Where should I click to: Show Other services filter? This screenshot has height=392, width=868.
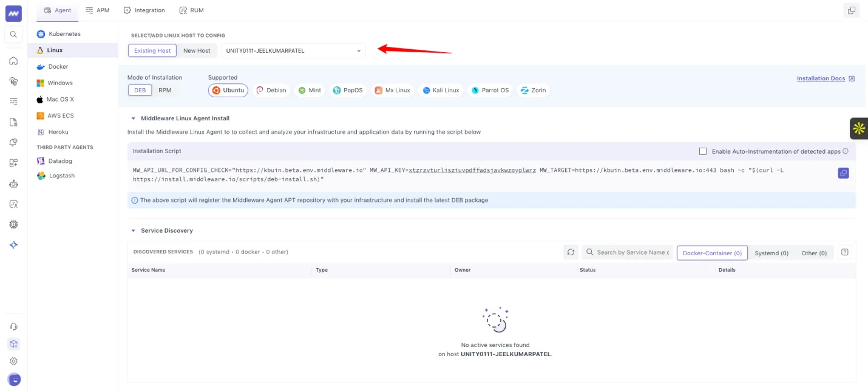click(814, 253)
